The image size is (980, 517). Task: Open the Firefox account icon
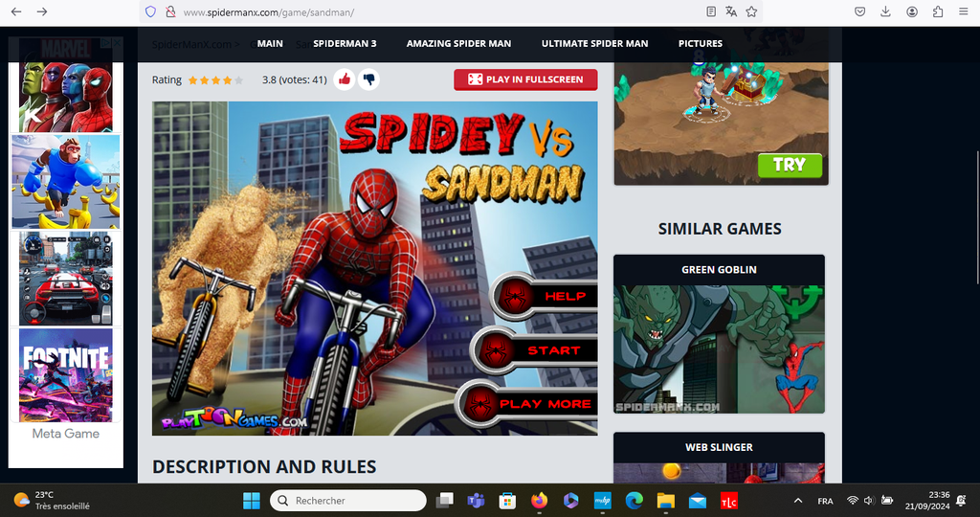pyautogui.click(x=912, y=11)
